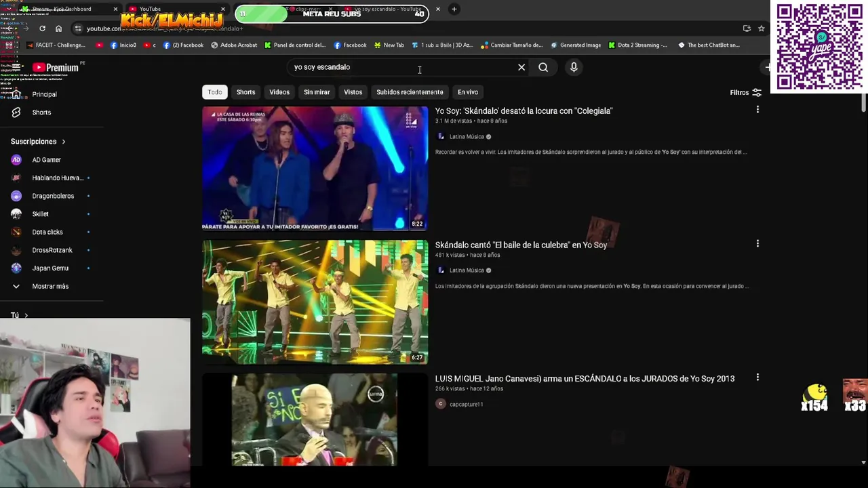Image resolution: width=868 pixels, height=488 pixels.
Task: Open more options for El baile de la culebra
Action: [x=757, y=244]
